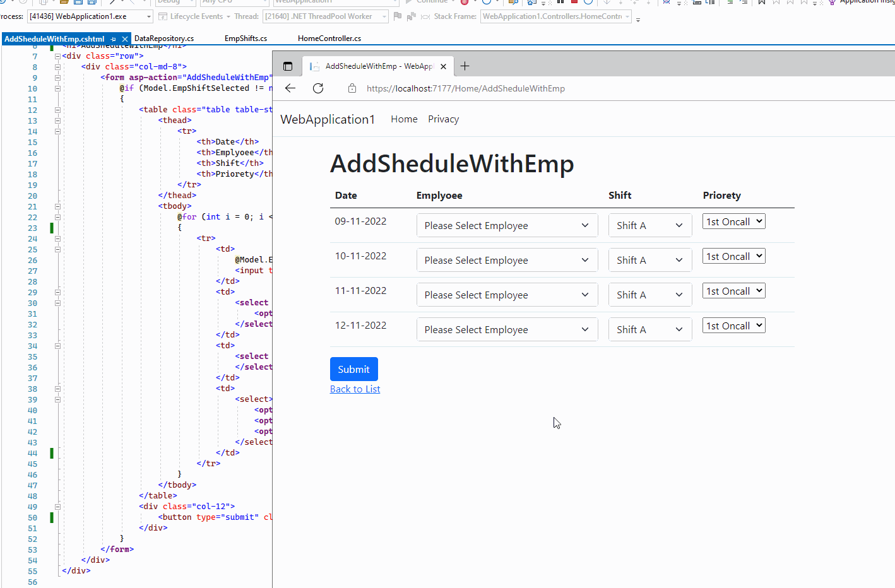
Task: Refresh the browser page
Action: click(x=318, y=88)
